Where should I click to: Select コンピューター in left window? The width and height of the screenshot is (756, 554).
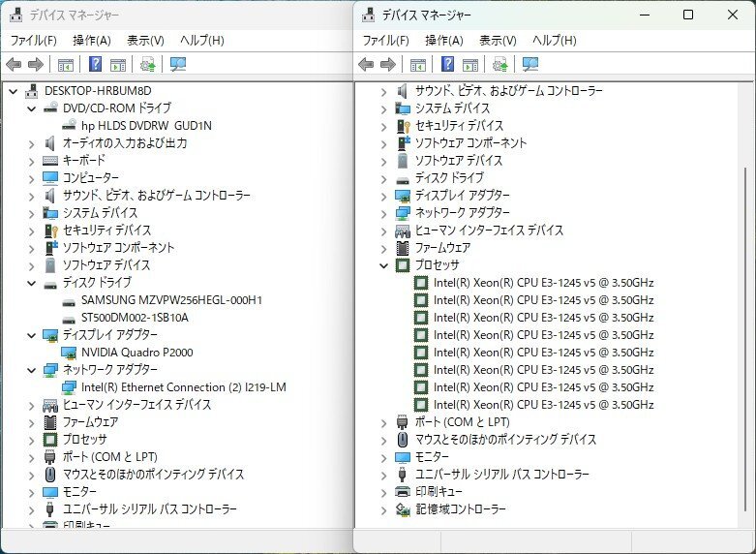click(91, 177)
